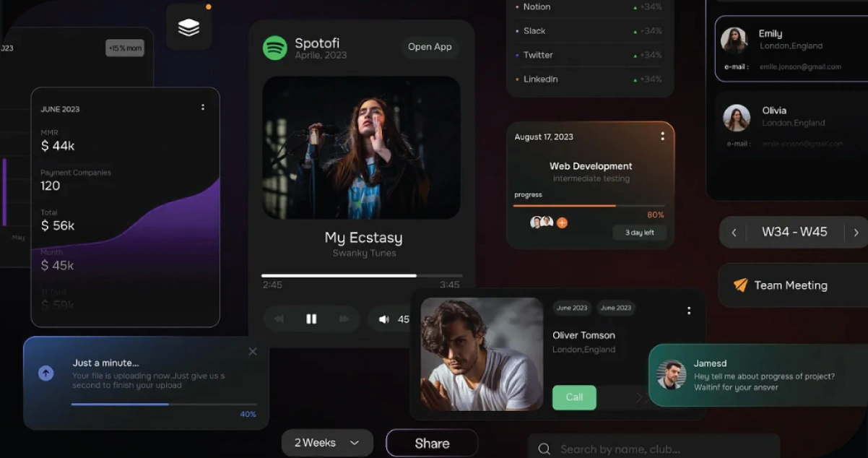Pause the My Ecstasy track playback
Viewport: 868px width, 458px height.
pos(311,319)
